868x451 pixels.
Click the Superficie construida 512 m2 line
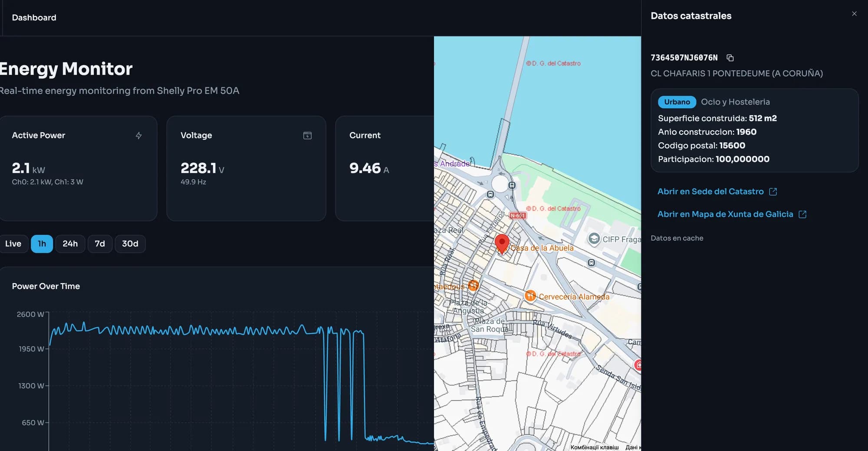click(x=717, y=118)
